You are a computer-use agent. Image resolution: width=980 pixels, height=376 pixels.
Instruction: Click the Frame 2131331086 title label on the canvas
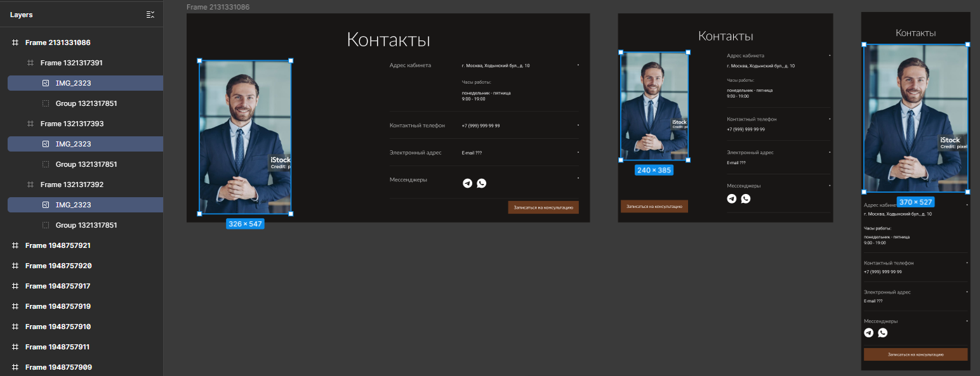[219, 7]
